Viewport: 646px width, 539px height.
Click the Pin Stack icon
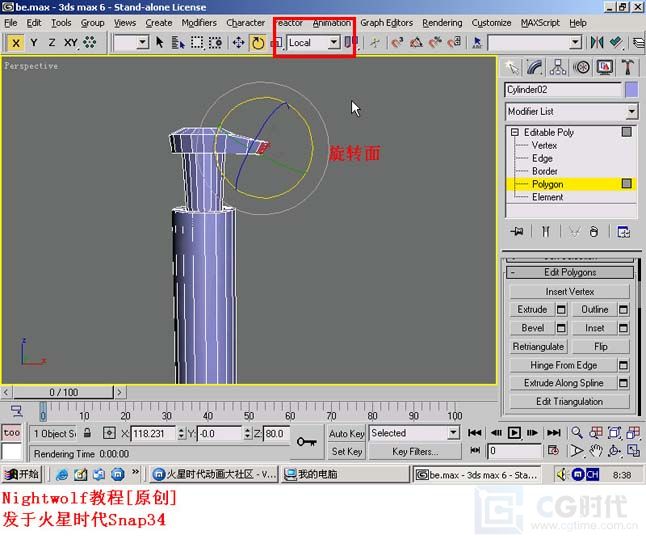pyautogui.click(x=517, y=232)
